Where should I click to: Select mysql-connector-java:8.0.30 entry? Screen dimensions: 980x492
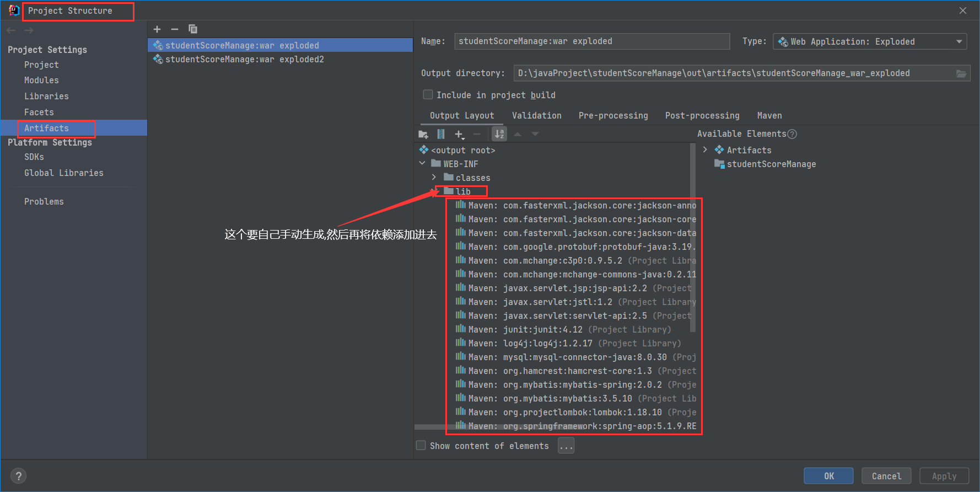click(576, 357)
